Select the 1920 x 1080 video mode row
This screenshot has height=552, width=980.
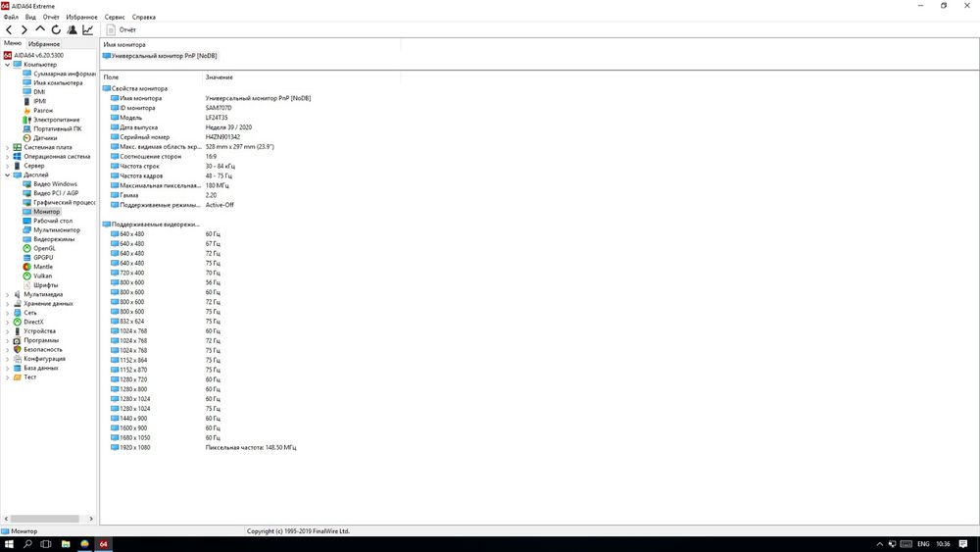(204, 448)
